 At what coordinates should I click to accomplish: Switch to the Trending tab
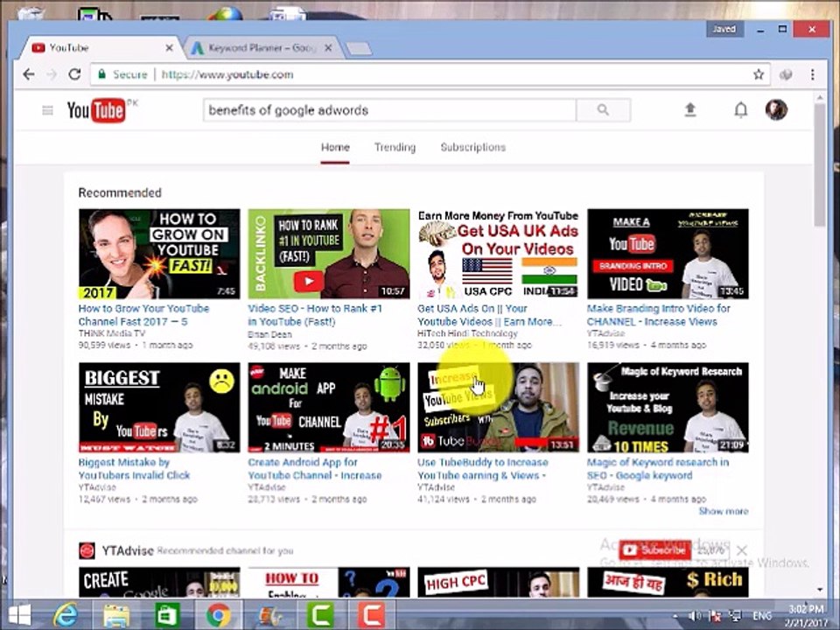pyautogui.click(x=395, y=147)
